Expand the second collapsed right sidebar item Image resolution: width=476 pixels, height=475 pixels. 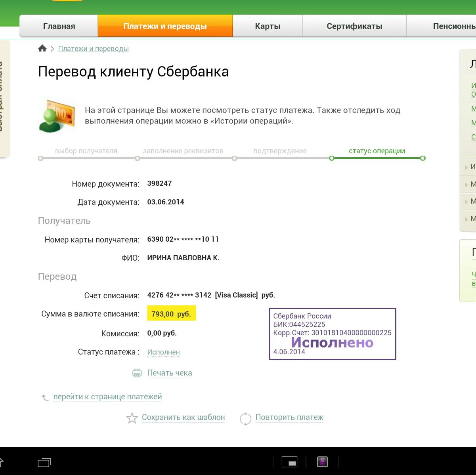[470, 185]
